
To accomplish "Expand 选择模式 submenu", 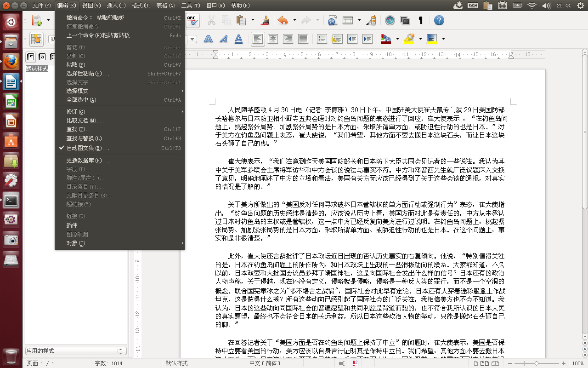I will click(119, 91).
